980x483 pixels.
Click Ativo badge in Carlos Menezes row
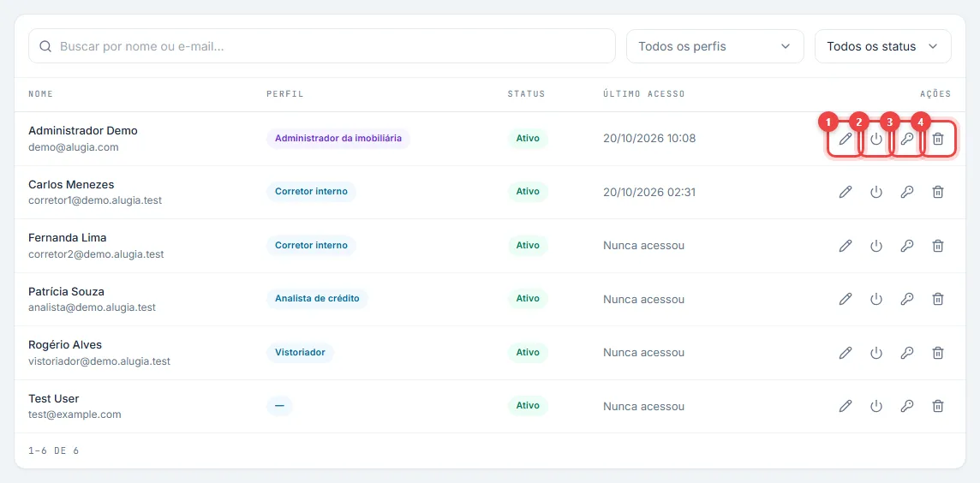[528, 192]
